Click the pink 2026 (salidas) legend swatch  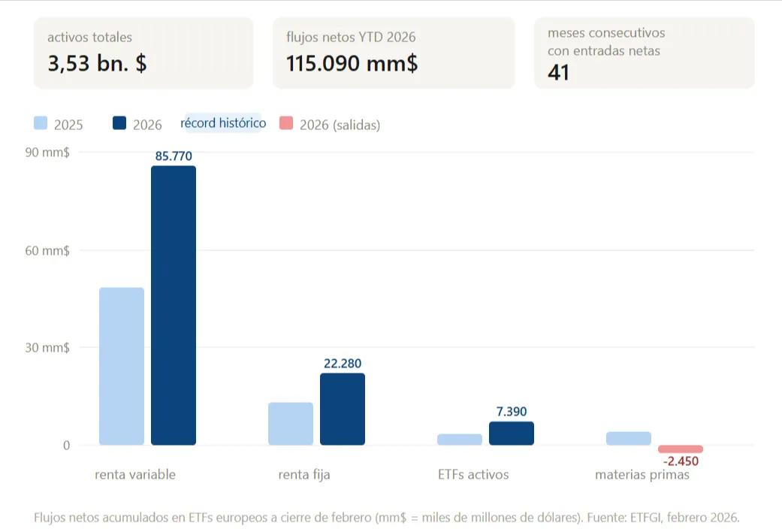285,123
